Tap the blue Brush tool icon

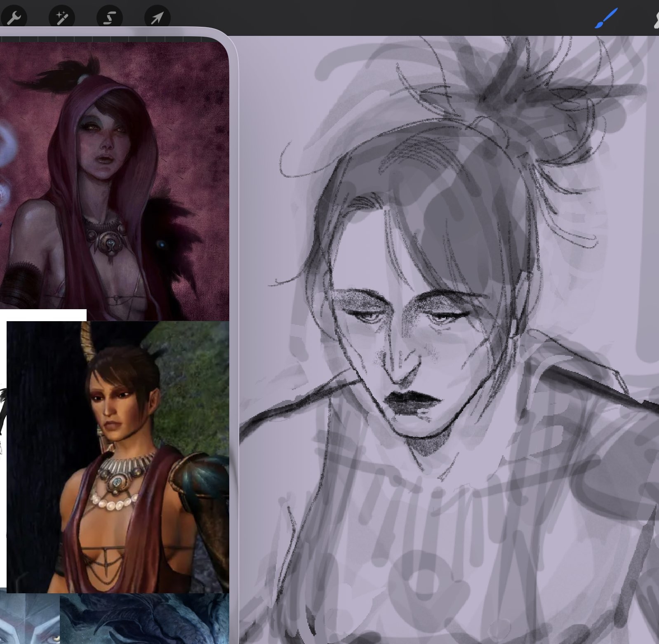pyautogui.click(x=606, y=19)
